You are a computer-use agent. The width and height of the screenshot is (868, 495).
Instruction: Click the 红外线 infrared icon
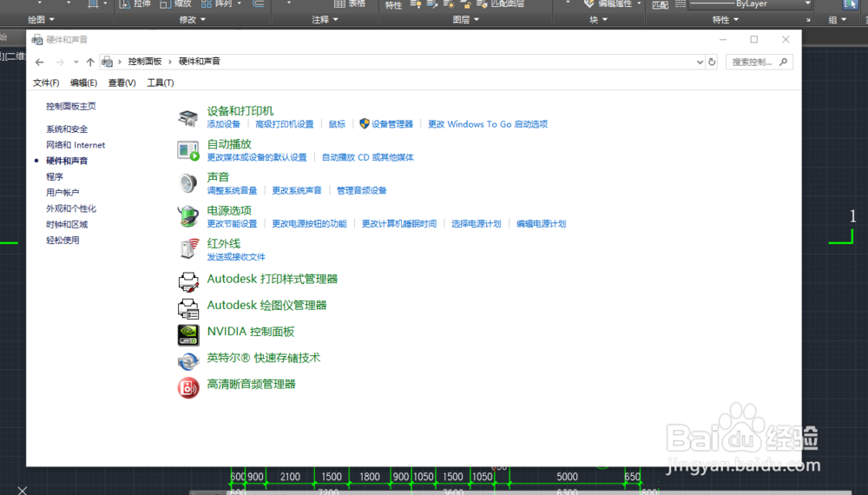point(188,249)
